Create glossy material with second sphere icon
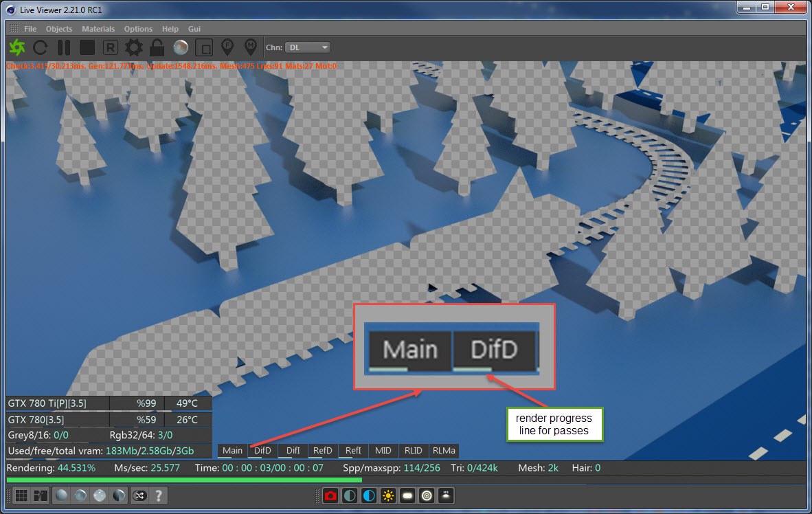The image size is (812, 514). tap(80, 496)
